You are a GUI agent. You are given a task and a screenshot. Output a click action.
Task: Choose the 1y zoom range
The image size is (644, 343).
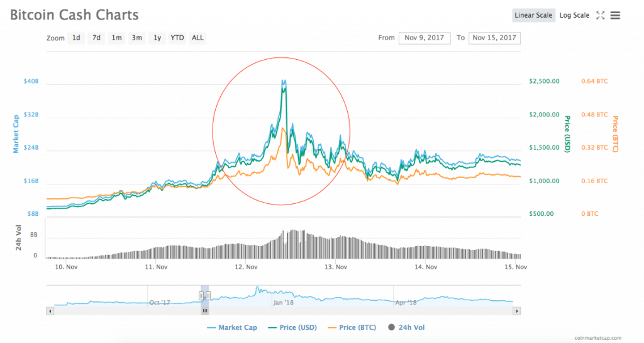(x=157, y=38)
